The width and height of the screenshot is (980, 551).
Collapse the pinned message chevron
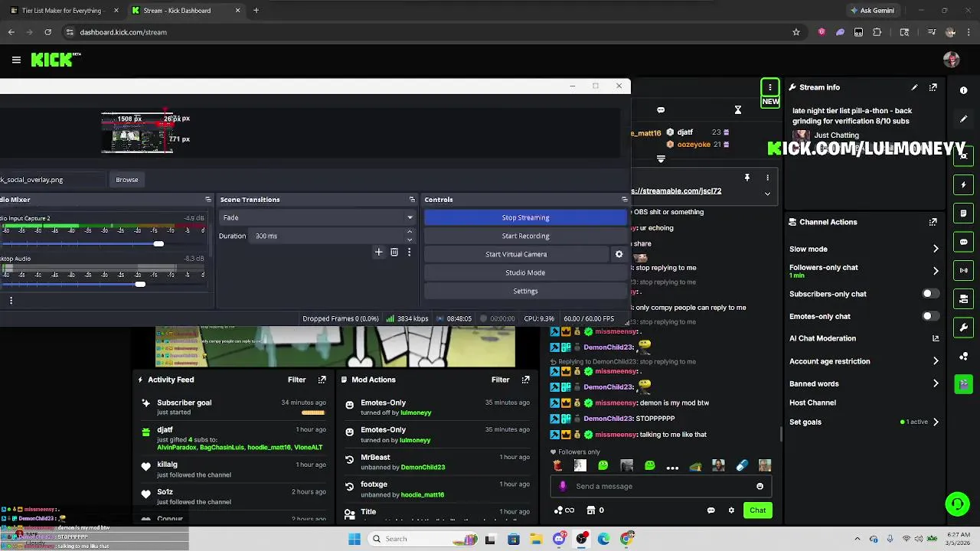point(767,194)
